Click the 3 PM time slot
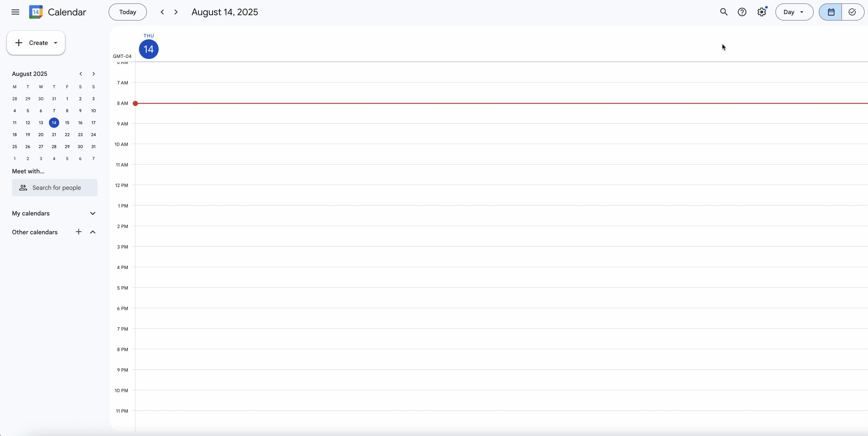 (x=501, y=257)
